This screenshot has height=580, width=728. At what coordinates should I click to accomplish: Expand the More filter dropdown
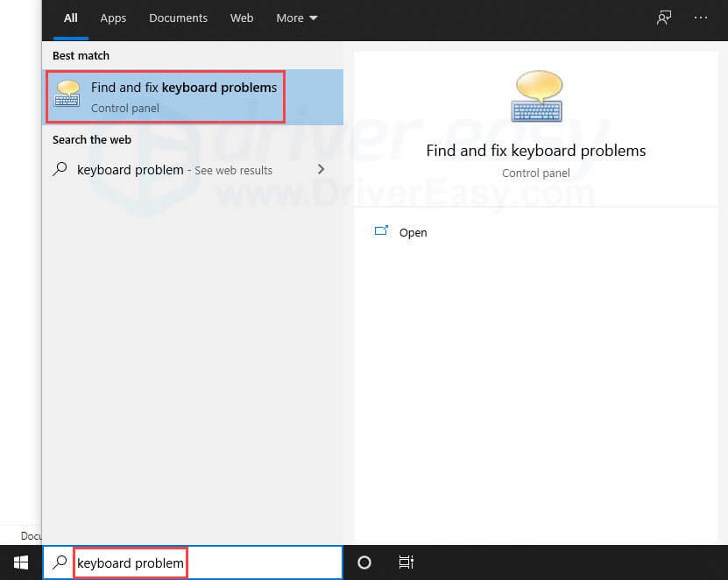297,18
